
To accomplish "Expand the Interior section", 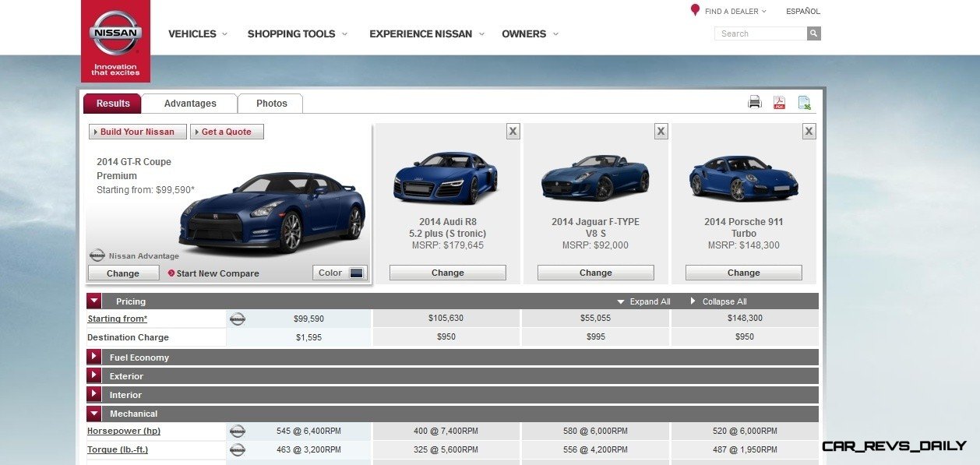I will click(x=94, y=394).
